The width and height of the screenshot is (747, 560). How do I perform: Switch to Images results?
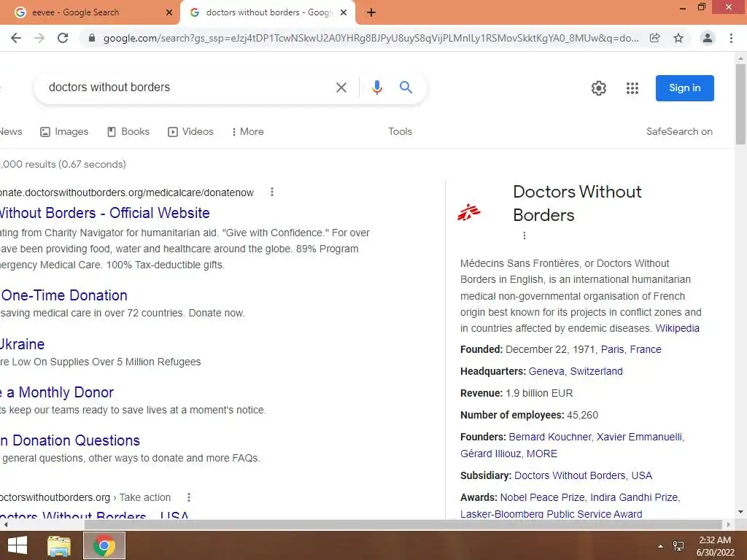coord(64,131)
